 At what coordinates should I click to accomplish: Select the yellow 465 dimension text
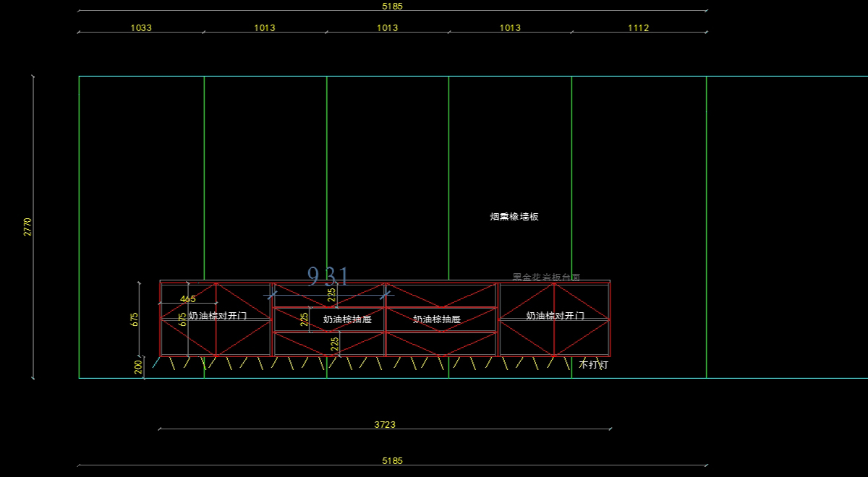pyautogui.click(x=187, y=299)
